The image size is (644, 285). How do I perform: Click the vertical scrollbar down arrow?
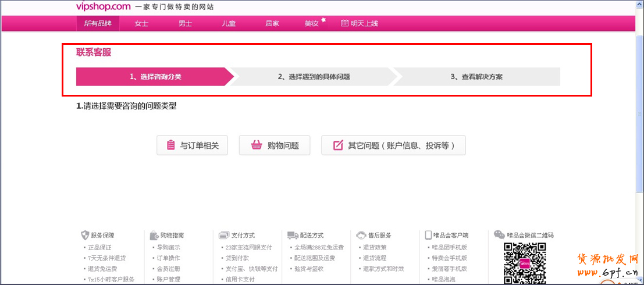click(639, 281)
